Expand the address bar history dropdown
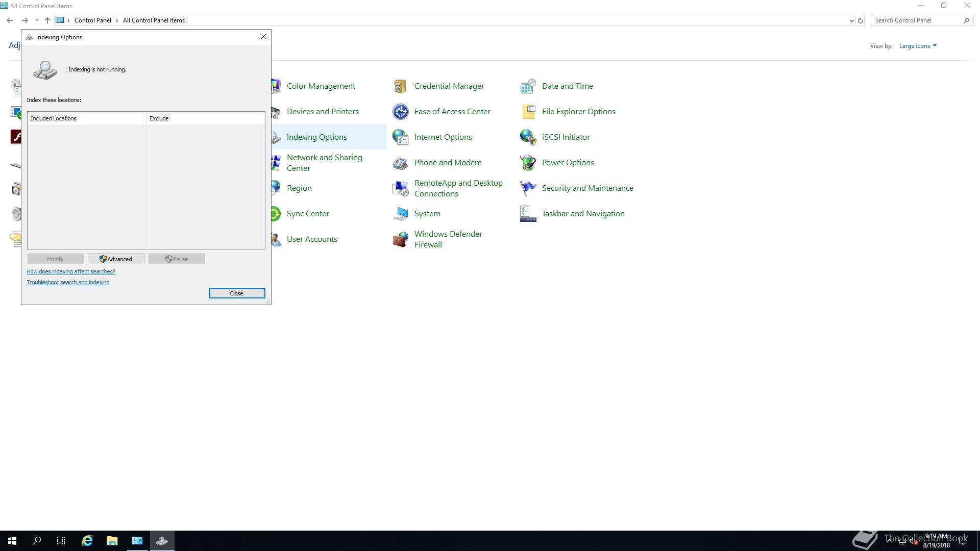This screenshot has height=551, width=980. 851,21
